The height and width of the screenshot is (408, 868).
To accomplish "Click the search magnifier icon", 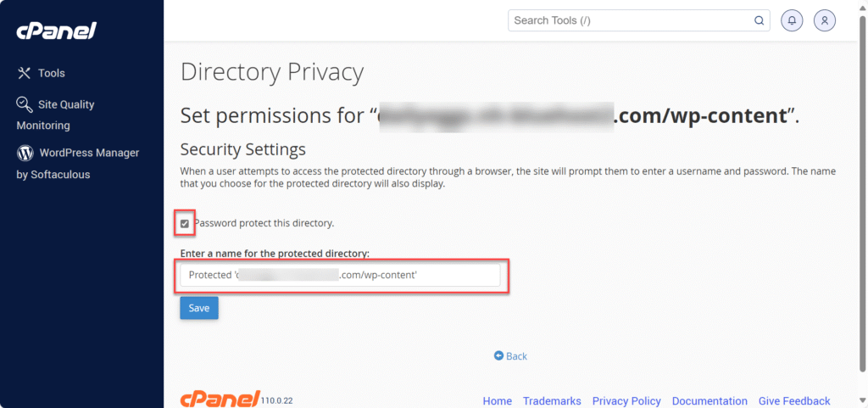I will (759, 21).
